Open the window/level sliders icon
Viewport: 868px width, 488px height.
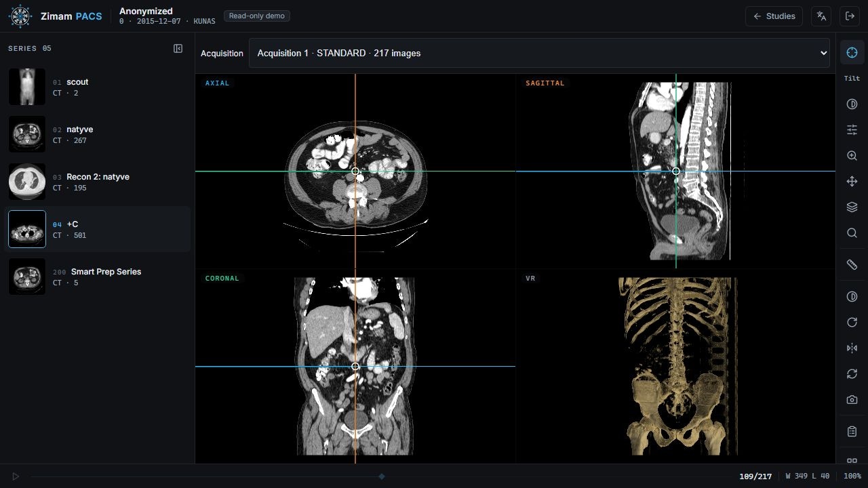pyautogui.click(x=852, y=130)
